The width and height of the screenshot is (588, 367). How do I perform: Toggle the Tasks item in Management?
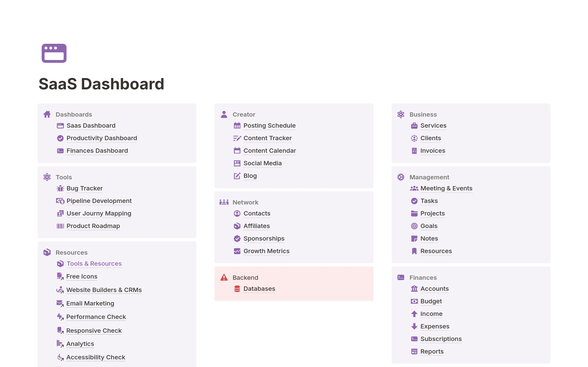(429, 201)
